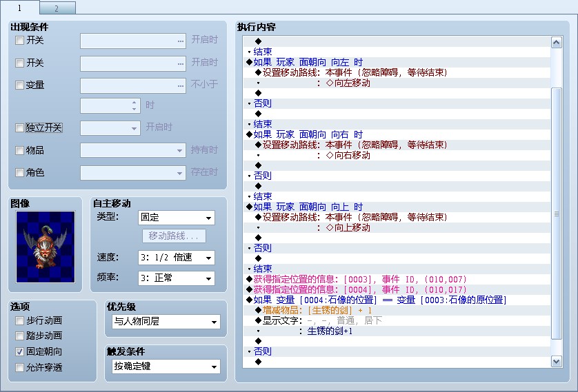Click the 执行内容 vertical scrollbar thumb
578x392 pixels.
556,214
